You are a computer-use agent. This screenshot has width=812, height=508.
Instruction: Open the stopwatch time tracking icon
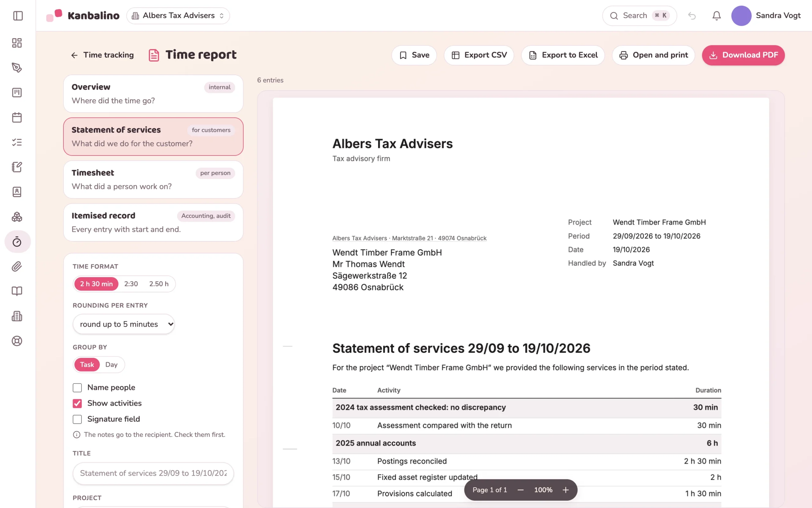[17, 242]
